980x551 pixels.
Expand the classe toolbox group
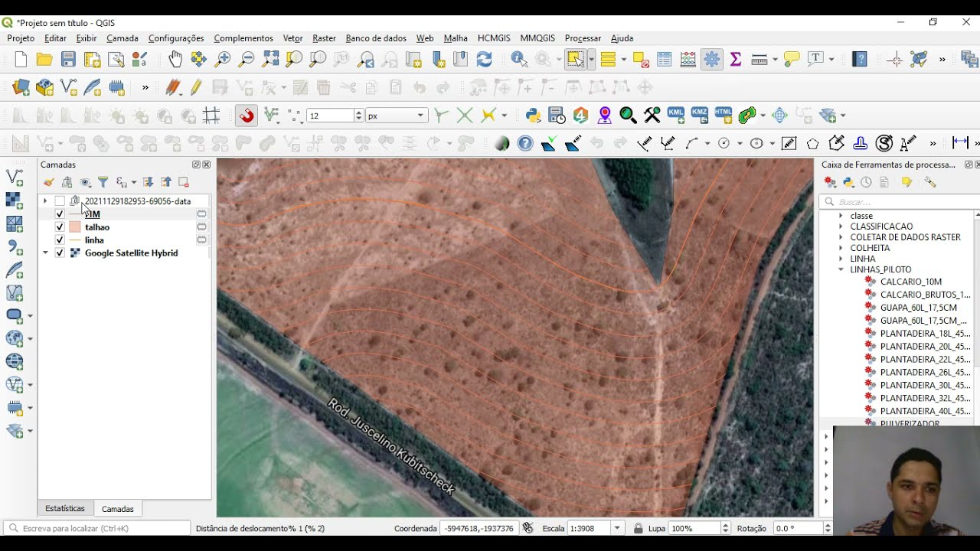(x=841, y=216)
